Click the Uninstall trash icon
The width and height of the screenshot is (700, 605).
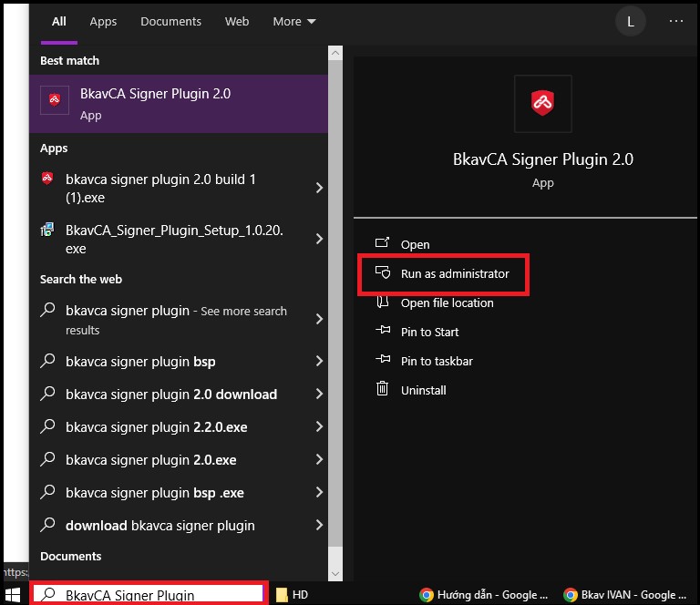pyautogui.click(x=383, y=390)
